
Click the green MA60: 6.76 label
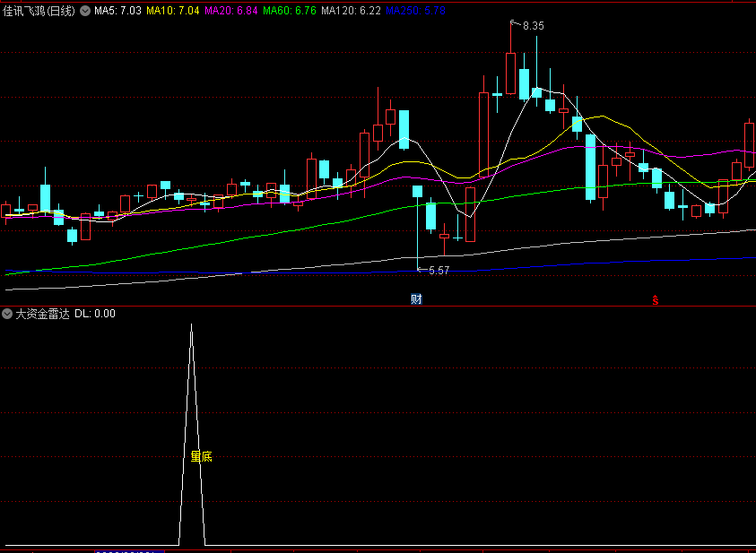(290, 11)
